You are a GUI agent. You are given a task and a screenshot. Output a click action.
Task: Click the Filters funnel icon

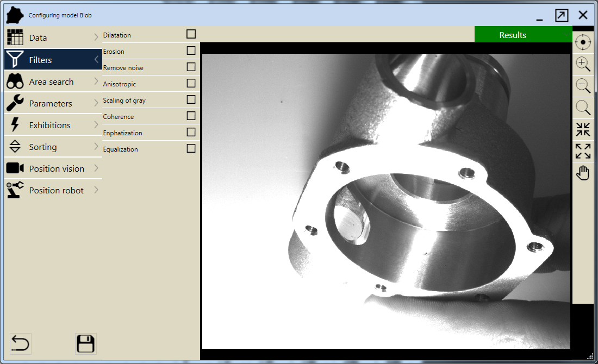click(x=15, y=59)
